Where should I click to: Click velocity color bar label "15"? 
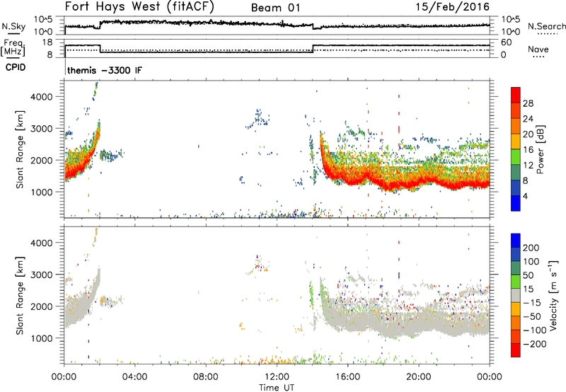point(528,289)
